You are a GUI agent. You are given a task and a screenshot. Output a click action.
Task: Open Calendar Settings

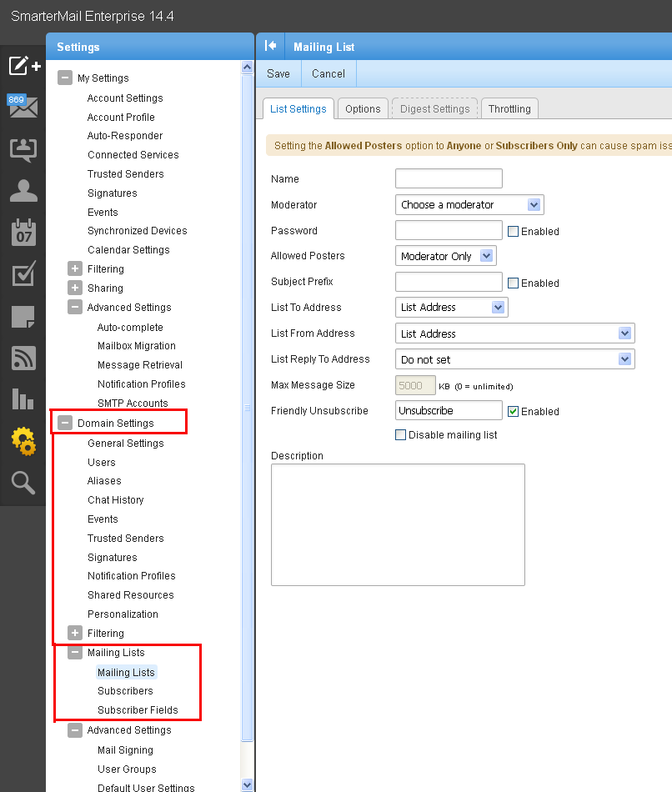[x=128, y=249]
